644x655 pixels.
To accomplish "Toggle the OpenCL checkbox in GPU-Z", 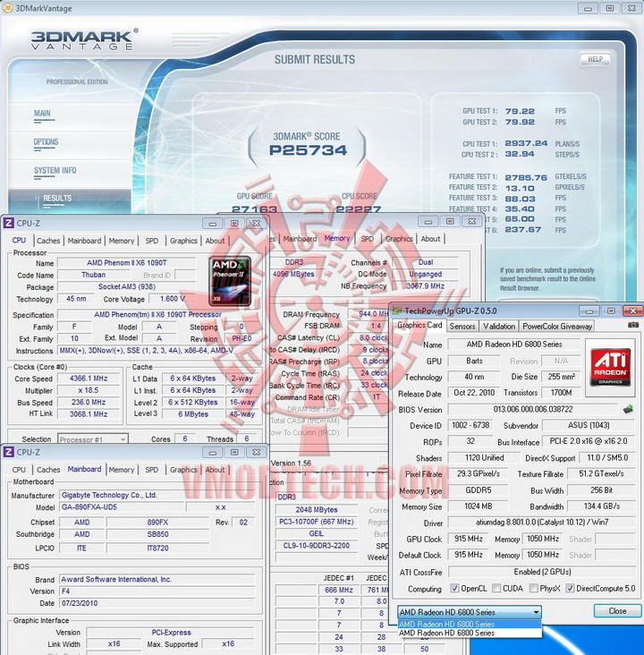I will pos(454,588).
